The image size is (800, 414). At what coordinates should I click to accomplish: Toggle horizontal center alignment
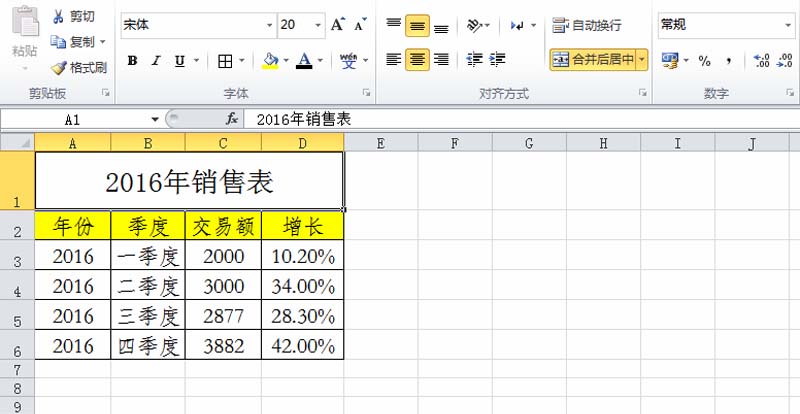(417, 60)
